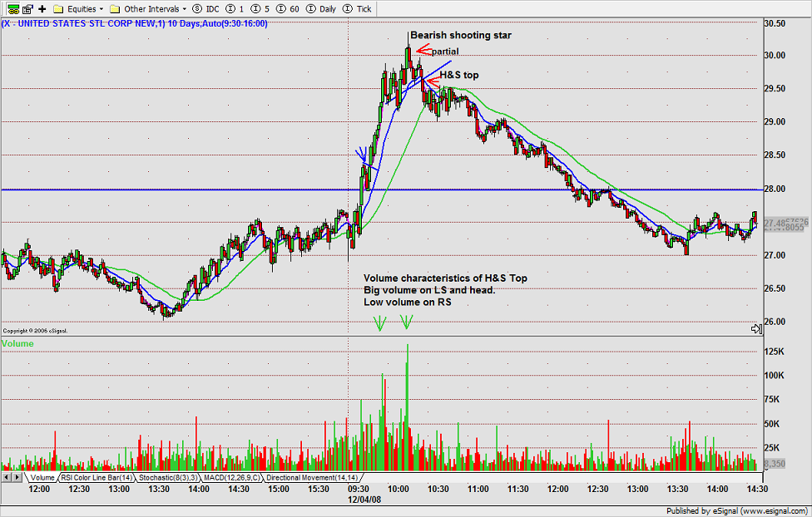Select the Volume study tab
The height and width of the screenshot is (517, 812).
(x=42, y=478)
